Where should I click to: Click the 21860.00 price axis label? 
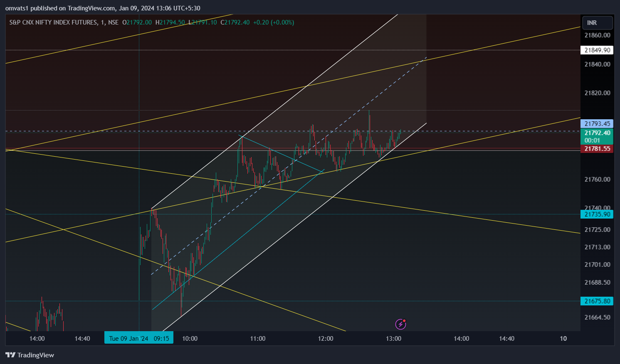click(x=597, y=35)
